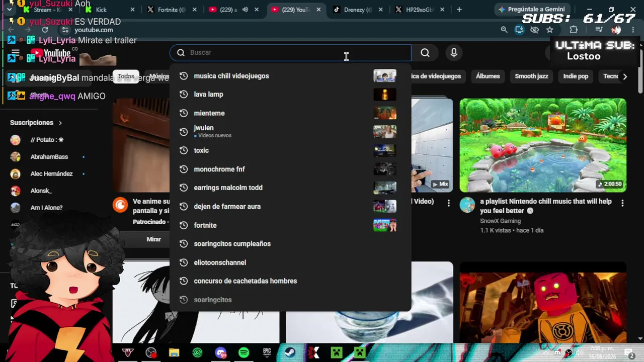The height and width of the screenshot is (362, 644).
Task: Mute the audio-playing YouTube tab
Action: point(245,10)
